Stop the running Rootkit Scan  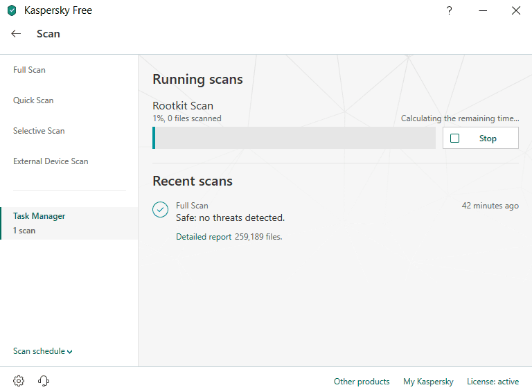point(481,138)
